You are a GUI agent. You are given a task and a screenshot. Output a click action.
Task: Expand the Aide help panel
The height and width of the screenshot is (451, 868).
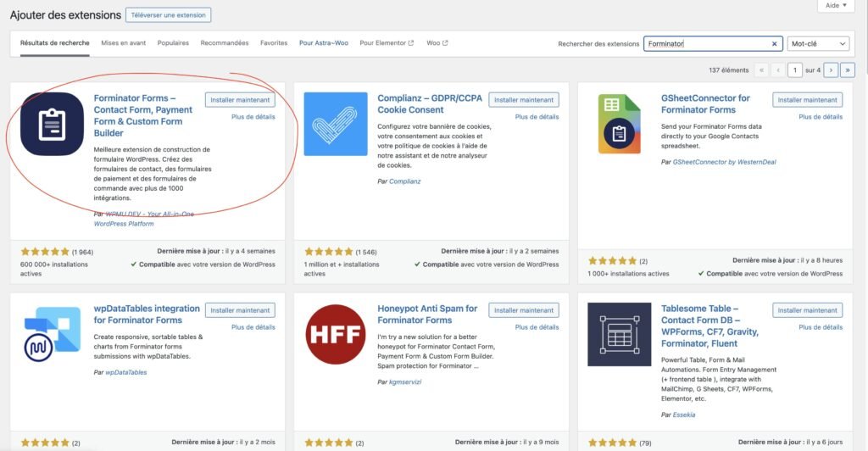[x=835, y=6]
